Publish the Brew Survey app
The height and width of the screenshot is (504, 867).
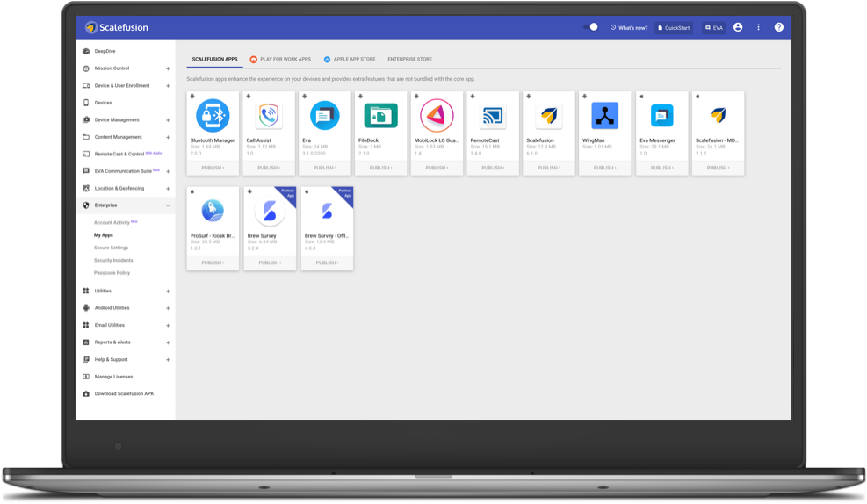click(270, 263)
